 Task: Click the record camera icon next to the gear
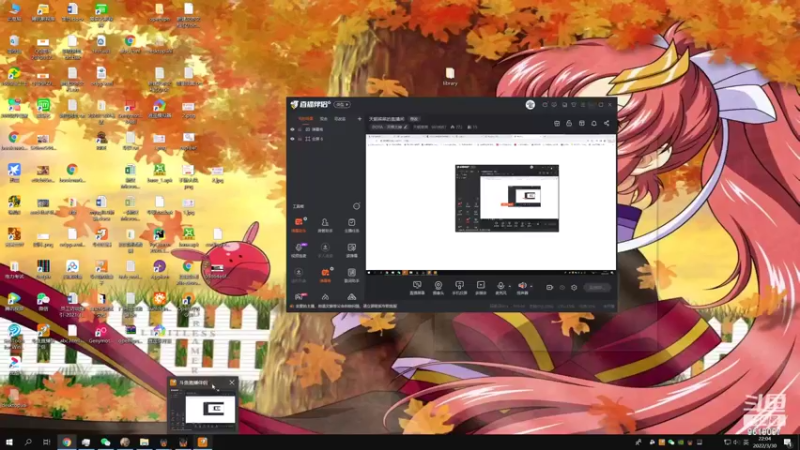pyautogui.click(x=549, y=287)
